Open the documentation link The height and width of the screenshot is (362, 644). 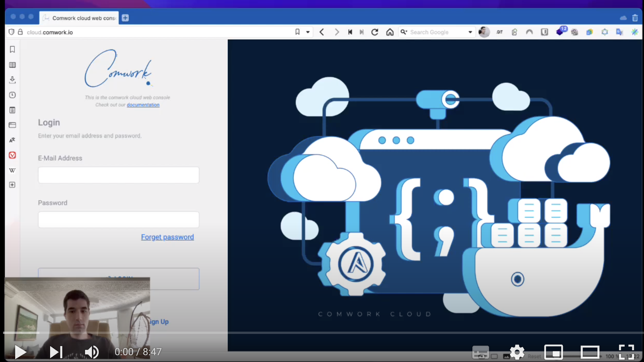[143, 105]
